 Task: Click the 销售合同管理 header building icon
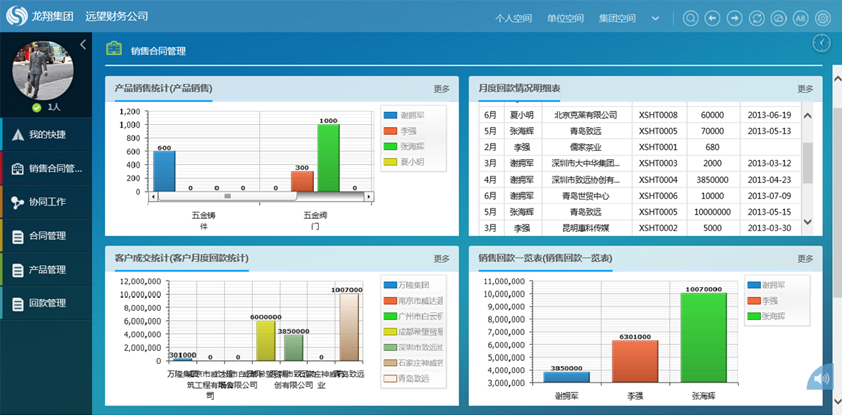[x=114, y=49]
